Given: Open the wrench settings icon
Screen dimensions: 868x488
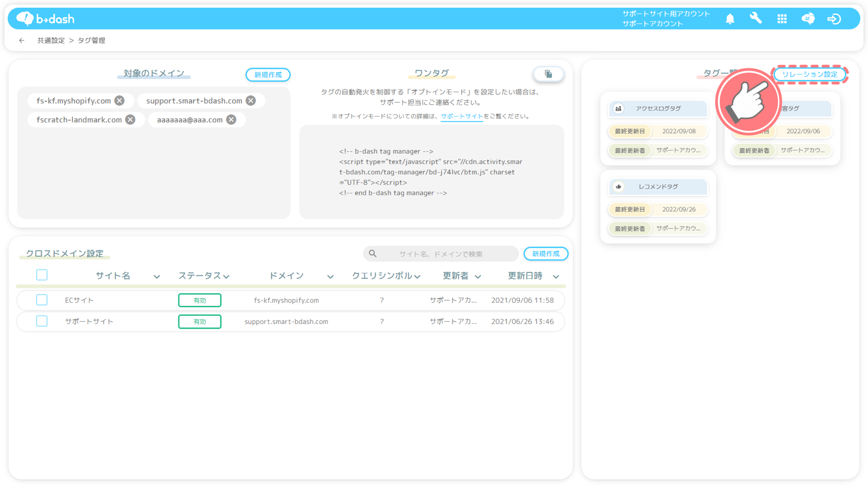Looking at the screenshot, I should 755,18.
